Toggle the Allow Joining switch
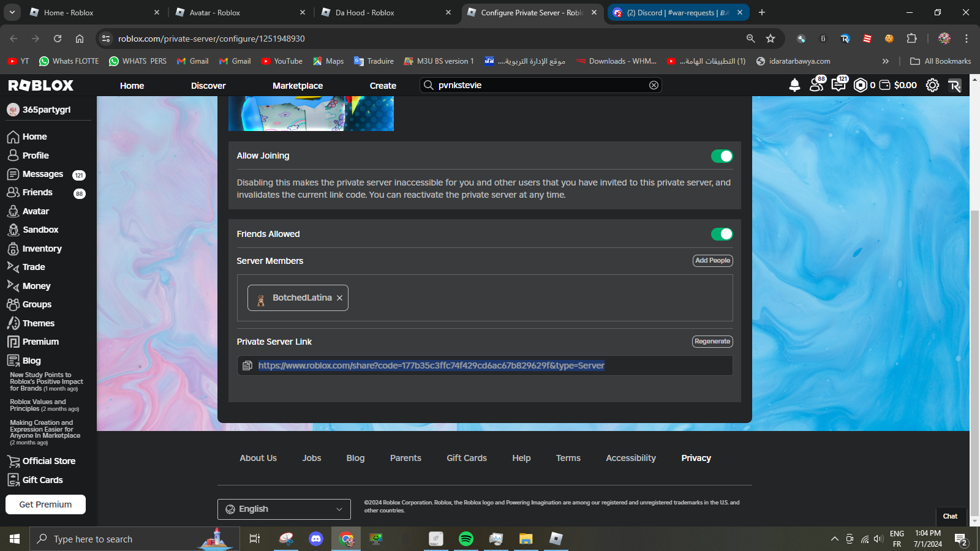This screenshot has height=551, width=980. point(722,156)
